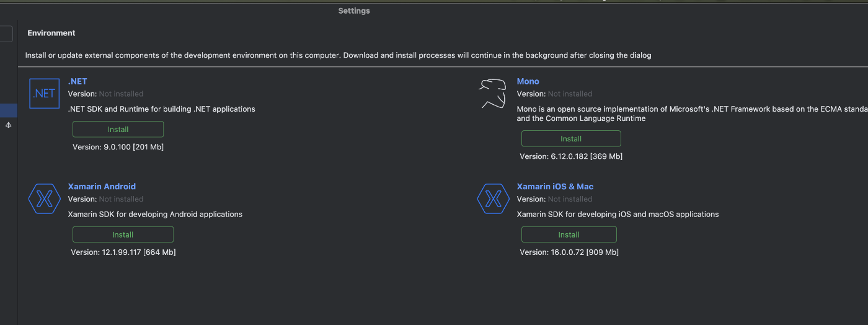Viewport: 868px width, 325px height.
Task: Install Xamarin iOS & Mac SDK
Action: click(569, 234)
